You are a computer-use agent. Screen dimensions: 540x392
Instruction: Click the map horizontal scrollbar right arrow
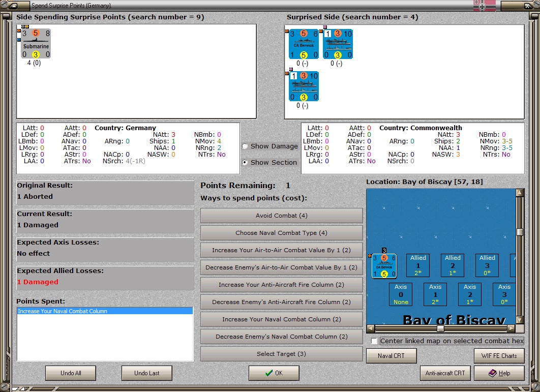[512, 328]
